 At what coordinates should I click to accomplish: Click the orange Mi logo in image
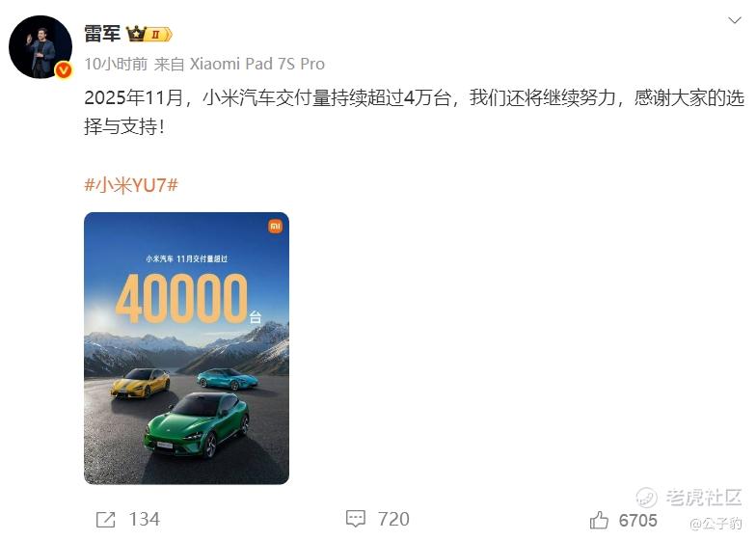[x=276, y=226]
